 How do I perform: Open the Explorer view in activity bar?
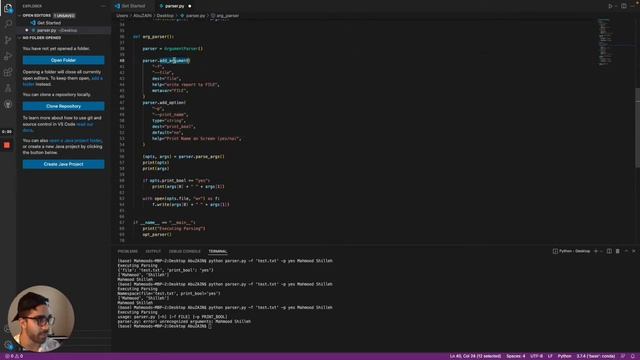coord(8,8)
